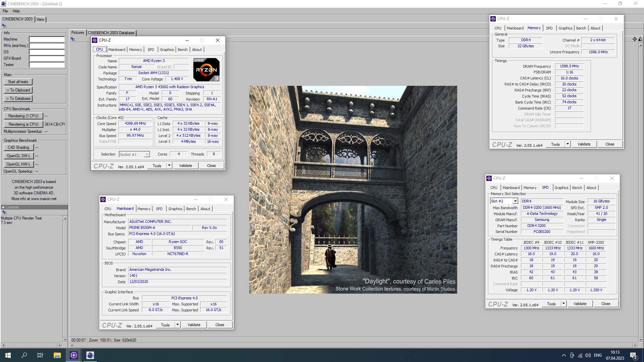This screenshot has width=644, height=362.
Task: Open Socket #1 selection dropdown
Action: (147, 155)
